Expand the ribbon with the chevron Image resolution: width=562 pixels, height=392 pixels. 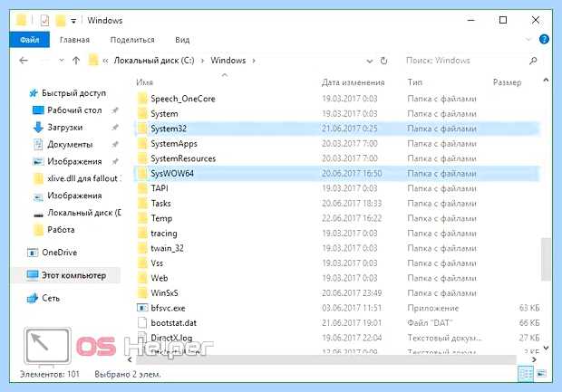(528, 39)
